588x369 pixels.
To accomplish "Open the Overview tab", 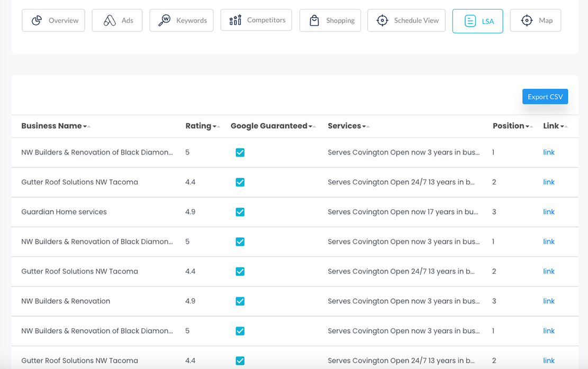I will coord(53,20).
